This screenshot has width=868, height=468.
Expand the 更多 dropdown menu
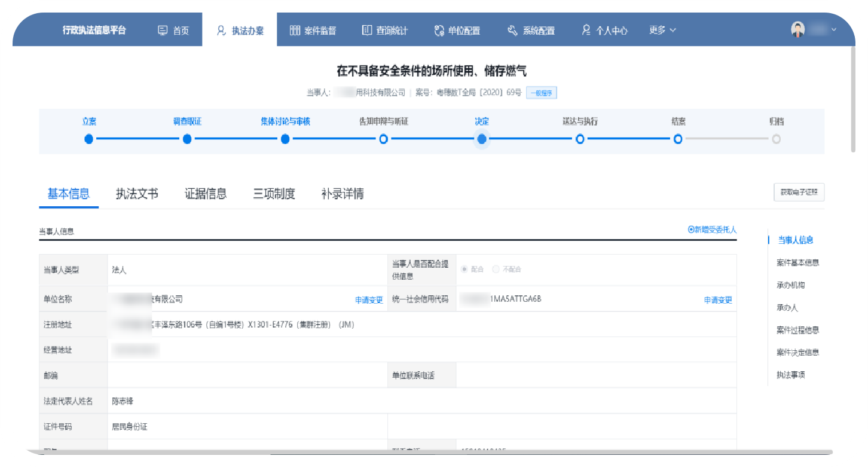[x=662, y=30]
